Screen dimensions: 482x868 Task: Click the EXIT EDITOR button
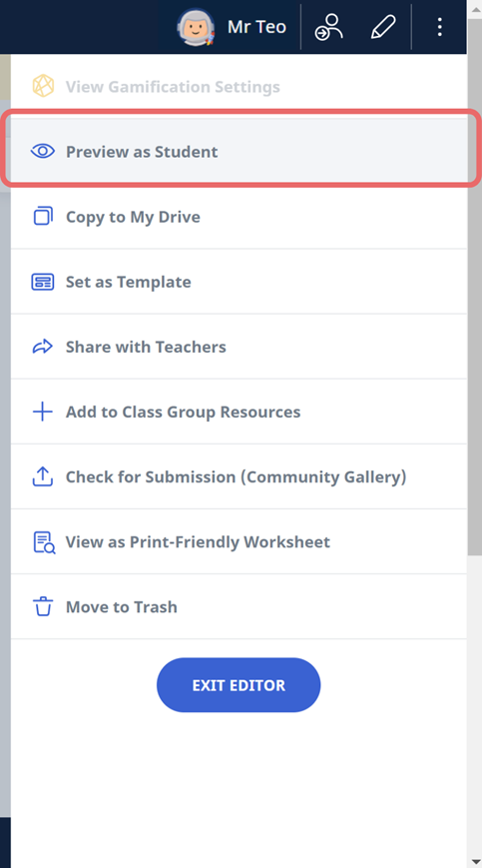239,685
